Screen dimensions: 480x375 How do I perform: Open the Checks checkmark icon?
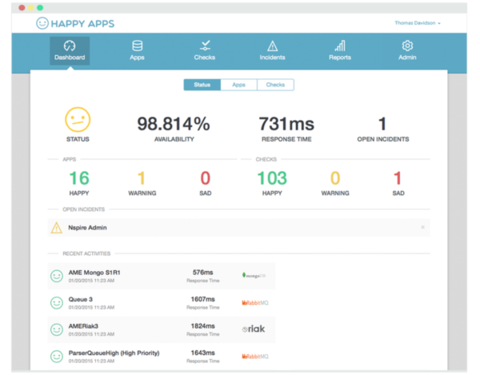(205, 46)
